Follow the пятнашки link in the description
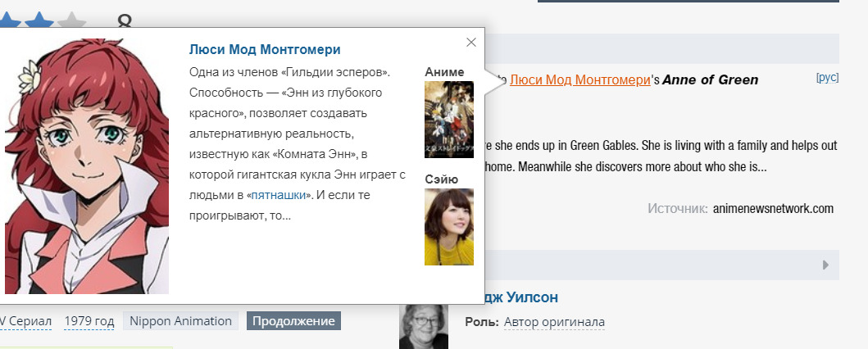Screen dimensions: 868x349 (x=278, y=195)
